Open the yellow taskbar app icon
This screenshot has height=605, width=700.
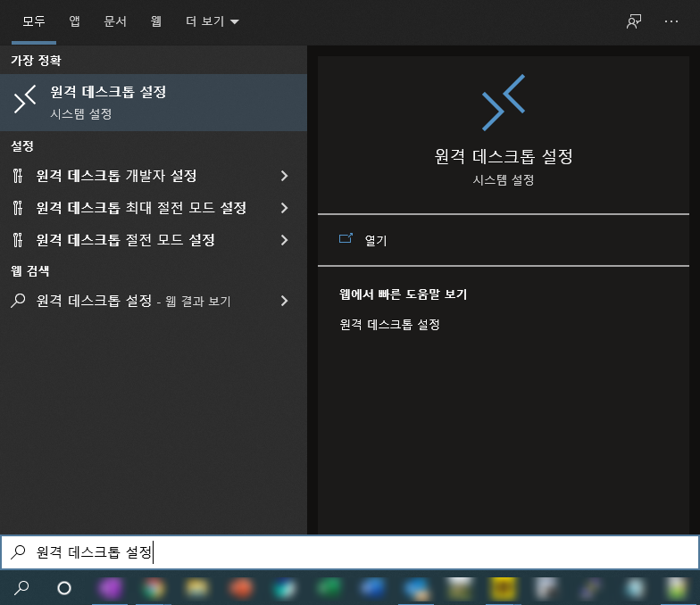(x=504, y=588)
